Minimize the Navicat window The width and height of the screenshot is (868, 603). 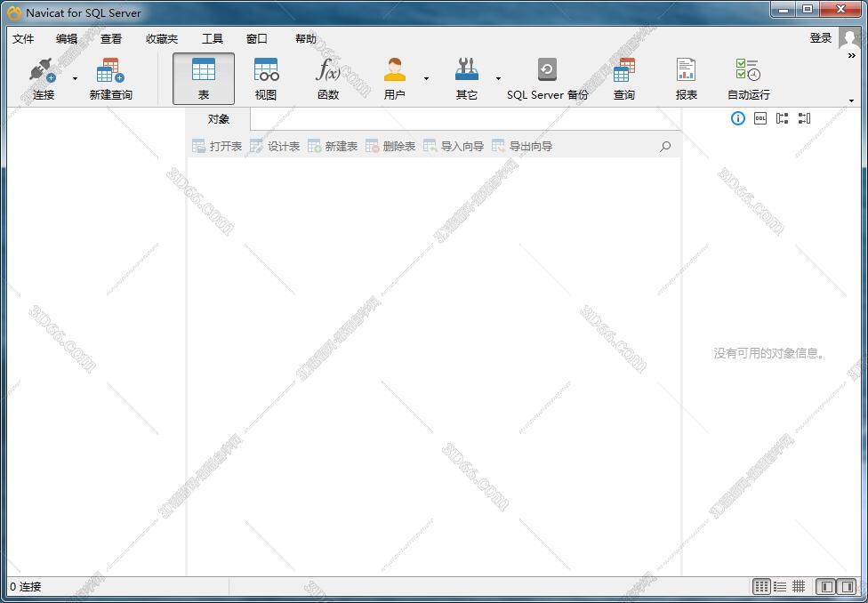pyautogui.click(x=784, y=9)
